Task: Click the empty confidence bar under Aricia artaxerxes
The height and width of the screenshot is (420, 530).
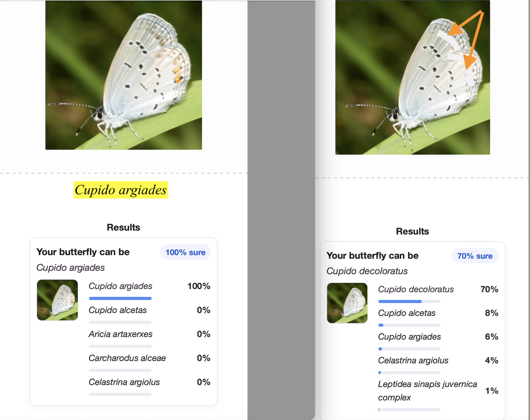Action: pos(120,346)
